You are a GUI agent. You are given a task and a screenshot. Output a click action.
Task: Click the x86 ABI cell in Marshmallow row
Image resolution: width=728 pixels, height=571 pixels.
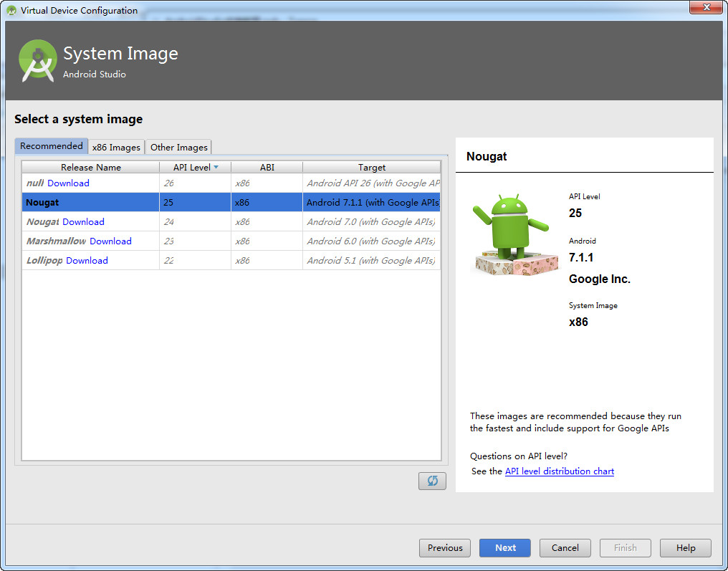(x=267, y=241)
